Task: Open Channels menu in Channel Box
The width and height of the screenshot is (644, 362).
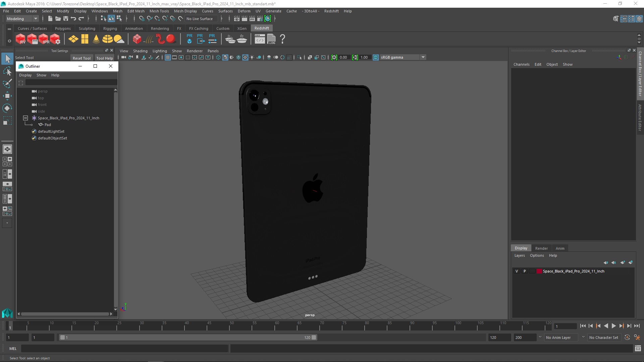Action: tap(521, 64)
